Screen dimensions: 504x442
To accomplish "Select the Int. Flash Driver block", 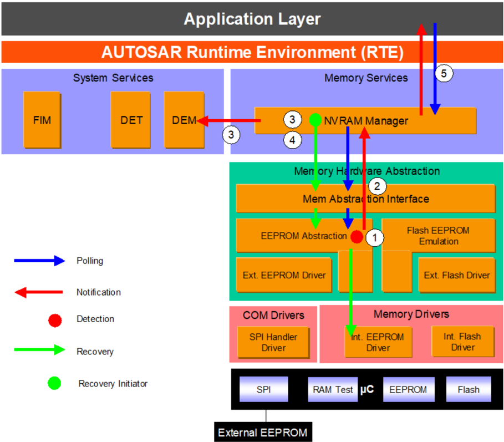I will point(463,342).
